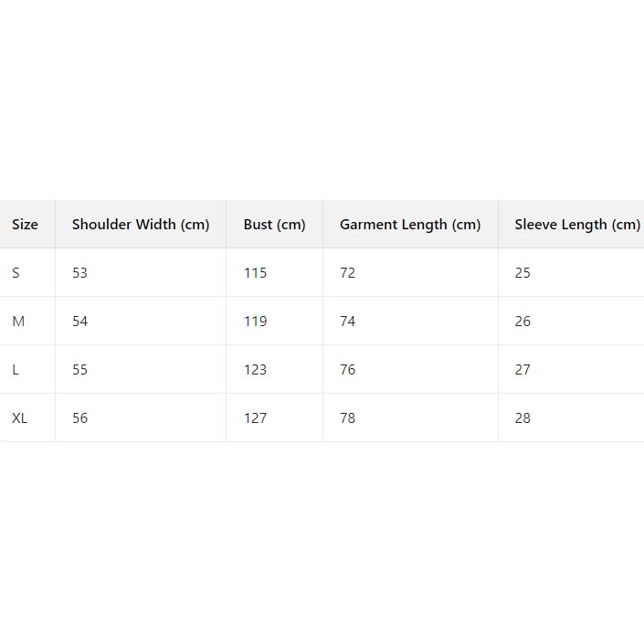Screen dimensions: 644x644
Task: Click the Size column header
Action: pos(25,225)
